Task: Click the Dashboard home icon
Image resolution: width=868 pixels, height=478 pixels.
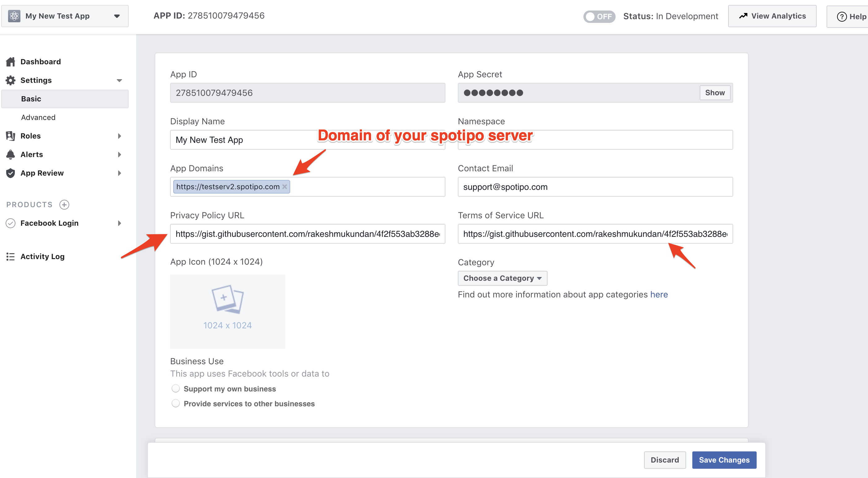Action: click(x=11, y=62)
